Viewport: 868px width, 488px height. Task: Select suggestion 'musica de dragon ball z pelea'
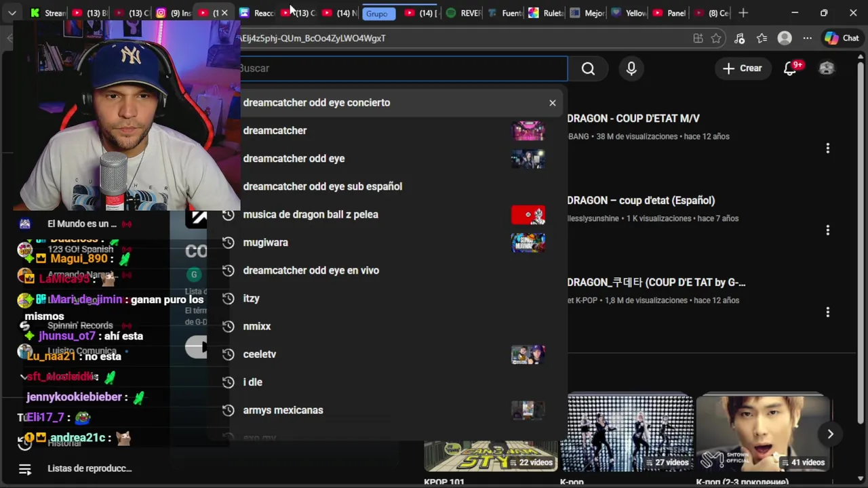[x=311, y=215]
